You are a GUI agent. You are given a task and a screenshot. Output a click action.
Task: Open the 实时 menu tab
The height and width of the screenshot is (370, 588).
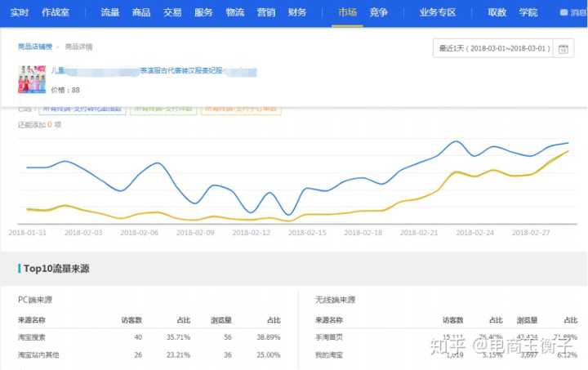coord(20,13)
